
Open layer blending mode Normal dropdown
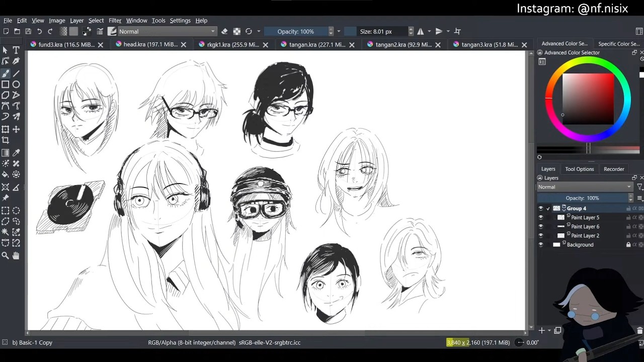pyautogui.click(x=584, y=187)
